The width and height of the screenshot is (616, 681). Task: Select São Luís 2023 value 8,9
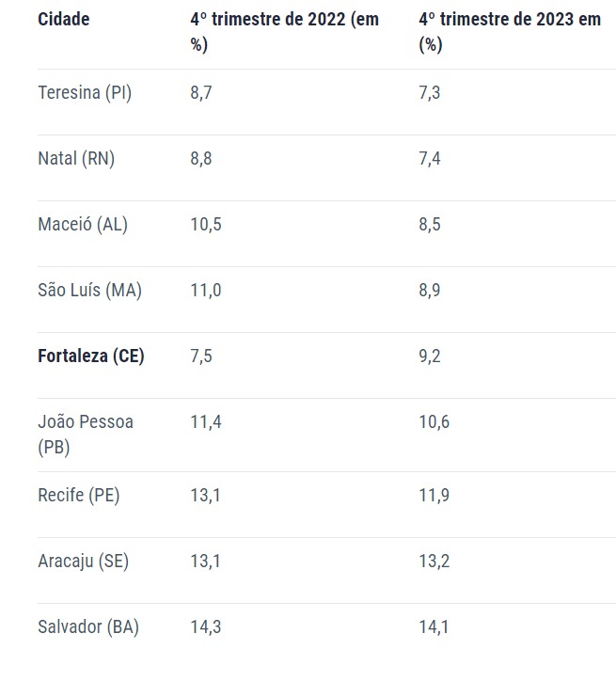tap(430, 290)
